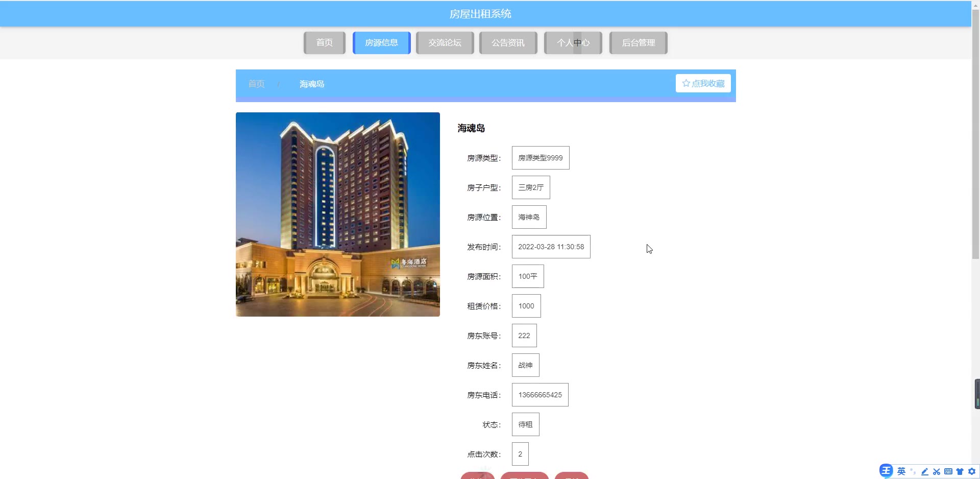Open the IME skin shirt icon
The height and width of the screenshot is (479, 980).
(960, 471)
